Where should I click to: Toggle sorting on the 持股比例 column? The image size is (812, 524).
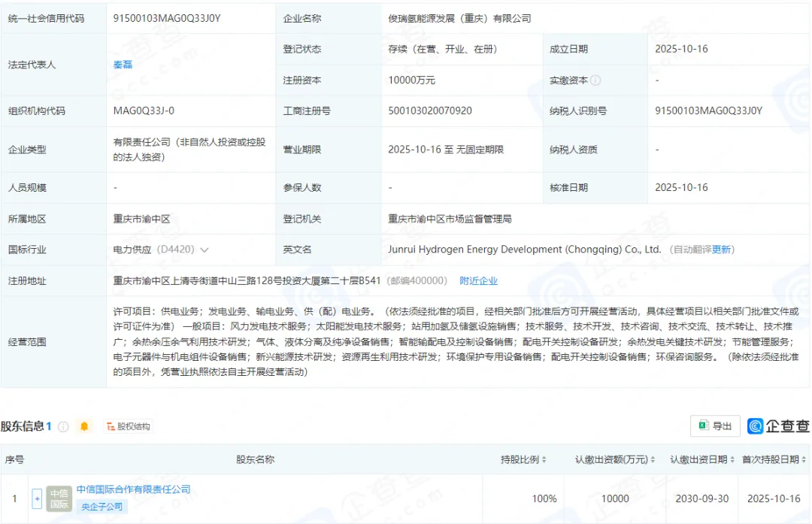click(544, 459)
